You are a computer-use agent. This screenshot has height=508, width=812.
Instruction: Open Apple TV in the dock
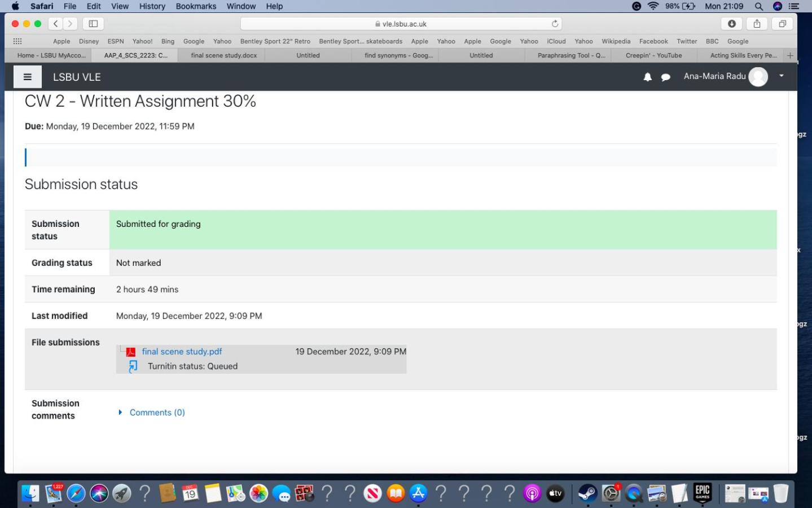pyautogui.click(x=555, y=493)
